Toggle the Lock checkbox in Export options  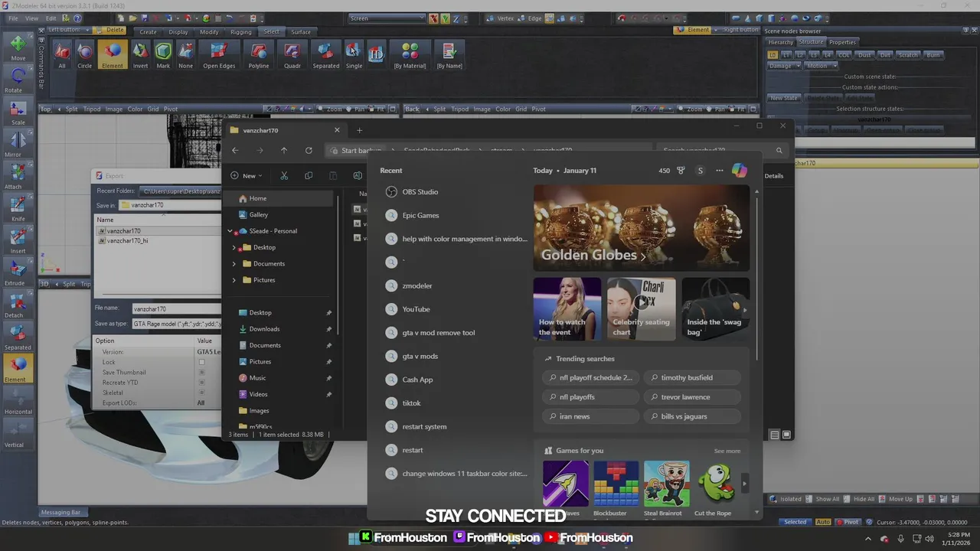click(x=201, y=362)
